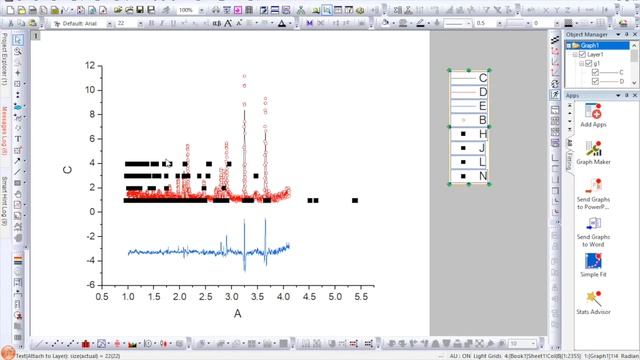Click the color palette stripes icon in left toolbar
This screenshot has width=640, height=360.
coord(18,260)
